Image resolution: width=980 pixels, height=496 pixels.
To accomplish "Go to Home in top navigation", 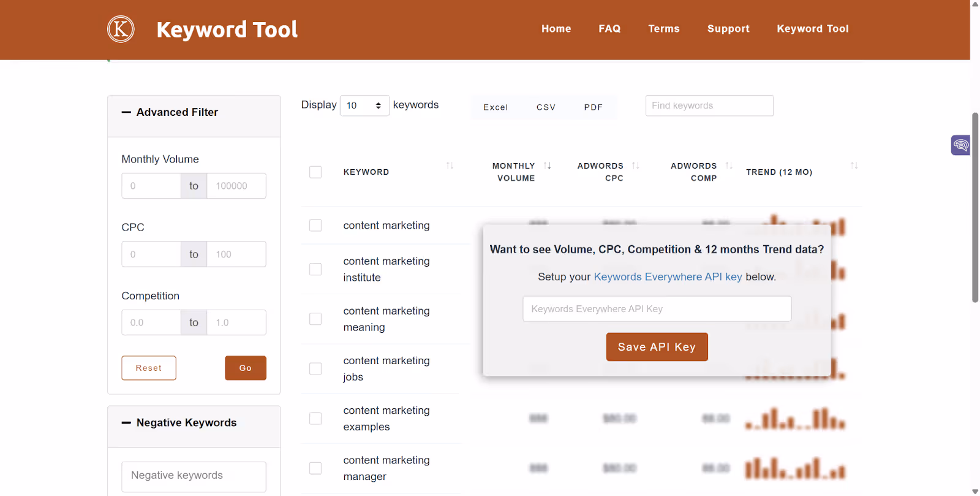I will tap(556, 29).
